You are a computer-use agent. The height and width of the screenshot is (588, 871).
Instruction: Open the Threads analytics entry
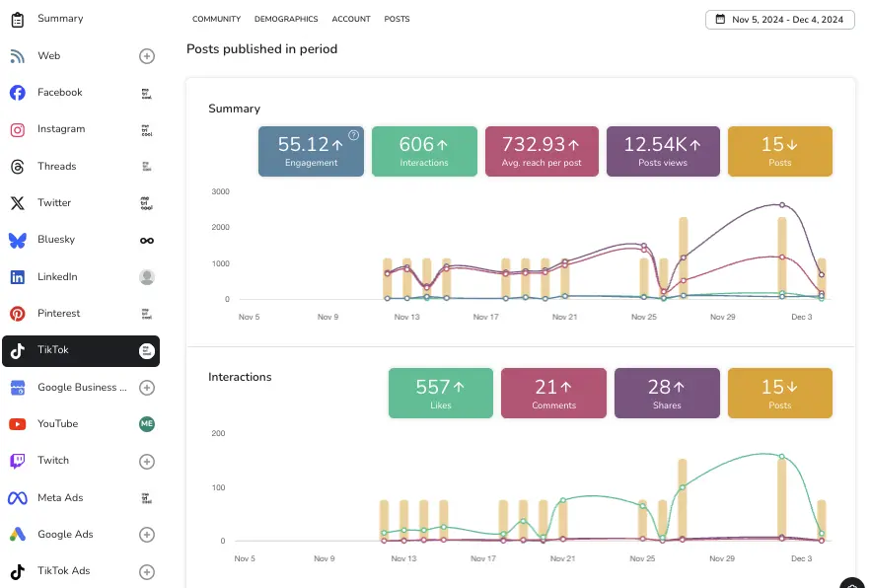(x=81, y=166)
